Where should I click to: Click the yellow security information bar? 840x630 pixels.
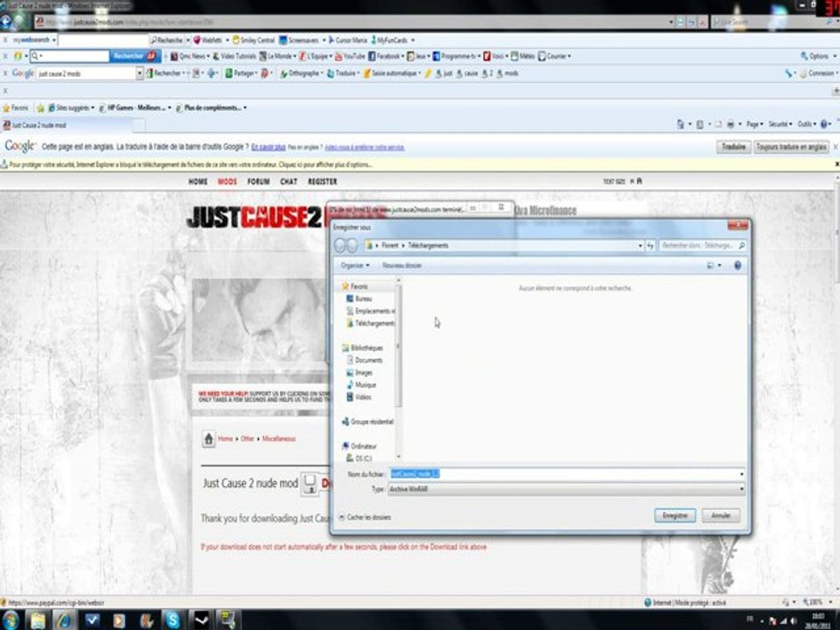pos(420,164)
